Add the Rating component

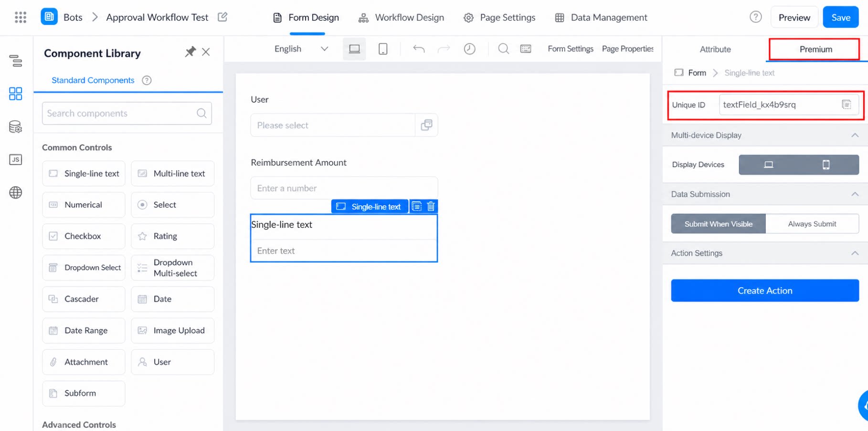click(x=172, y=236)
